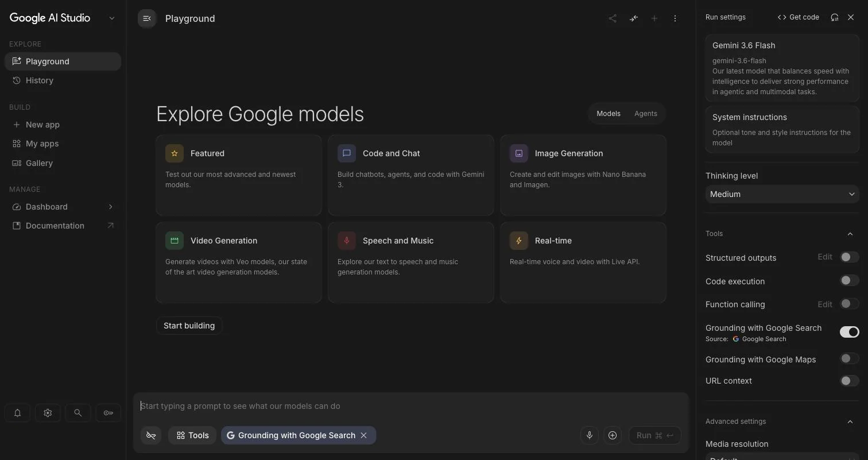Click the search magnifier icon in the sidebar
Viewport: 868px width, 460px height.
(77, 413)
